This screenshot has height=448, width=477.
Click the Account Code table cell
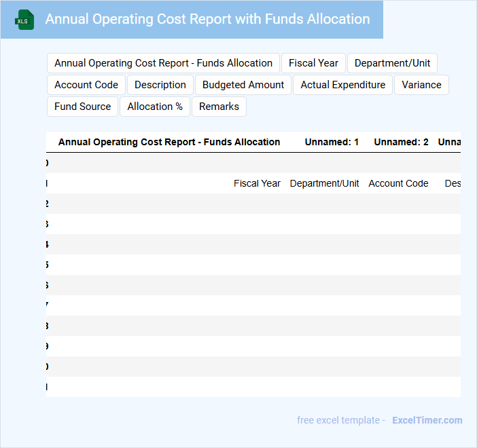[398, 183]
